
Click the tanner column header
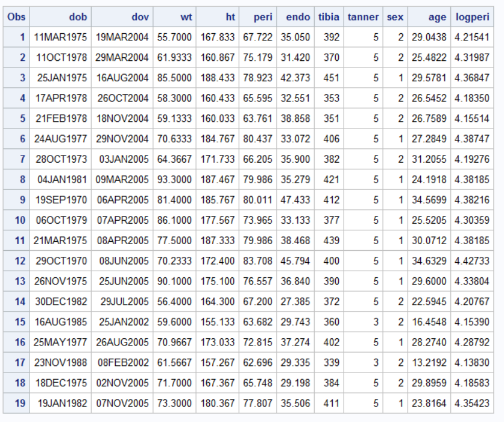[364, 17]
